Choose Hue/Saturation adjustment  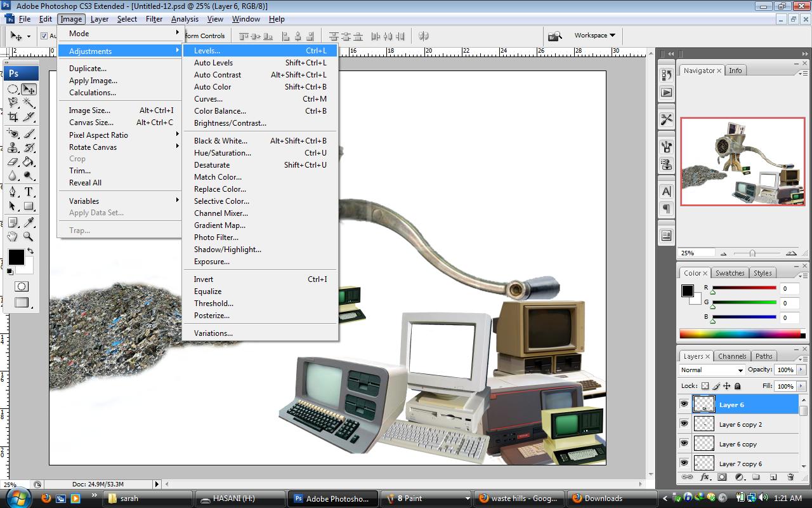click(x=260, y=153)
